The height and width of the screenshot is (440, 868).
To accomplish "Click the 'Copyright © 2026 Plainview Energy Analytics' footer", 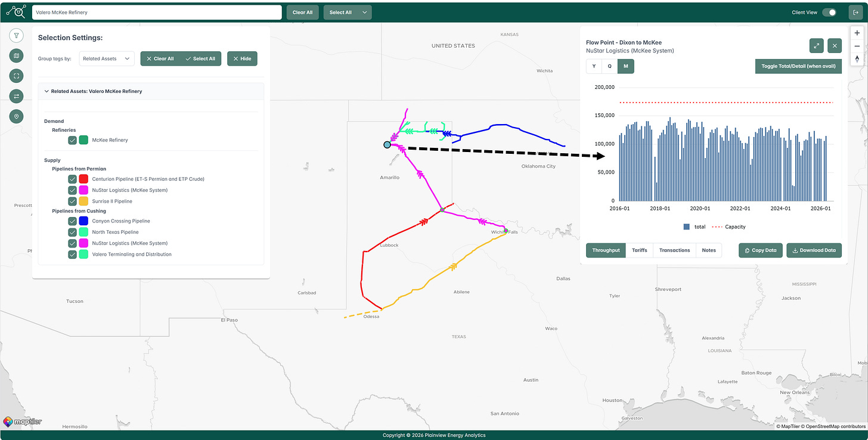I will tap(434, 435).
